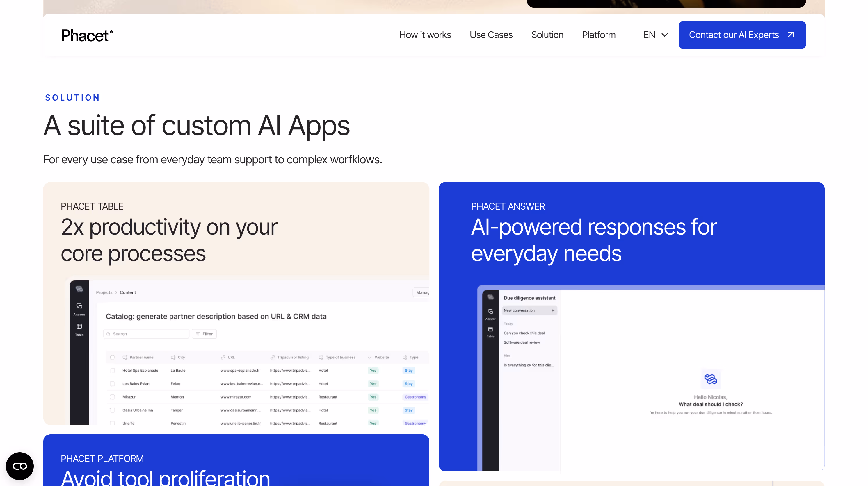This screenshot has width=868, height=486.
Task: Click the plus icon next to New conversation
Action: pyautogui.click(x=553, y=310)
